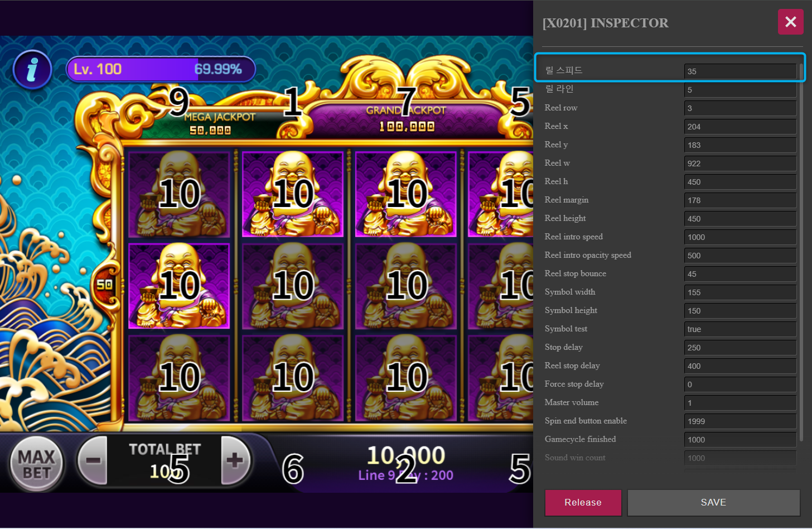Hit the round MAX BET button
Image resolution: width=812 pixels, height=529 pixels.
(x=37, y=464)
